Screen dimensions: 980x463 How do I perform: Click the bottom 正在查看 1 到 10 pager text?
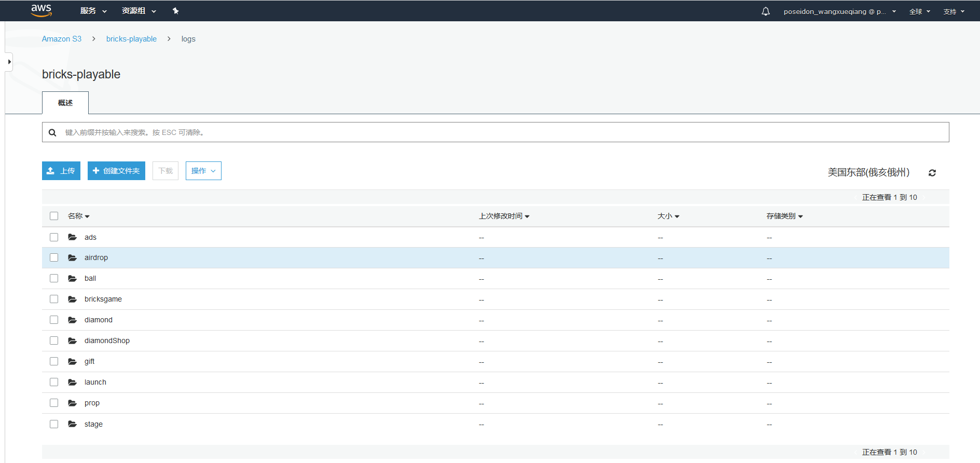click(889, 452)
